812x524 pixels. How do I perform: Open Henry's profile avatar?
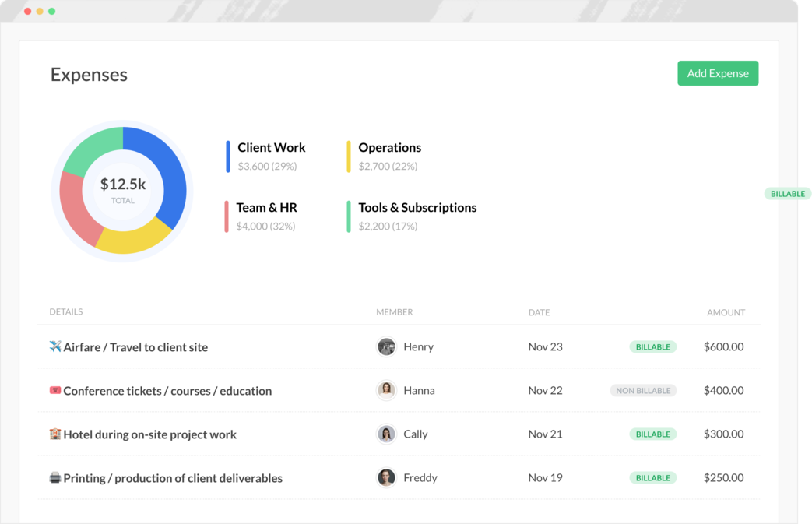click(386, 346)
